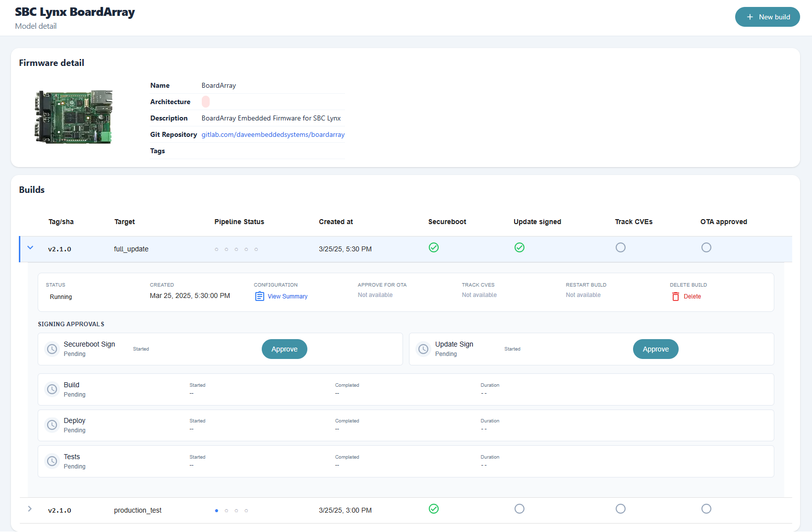Click the Deploy stage clock icon
This screenshot has width=812, height=532.
pos(52,425)
